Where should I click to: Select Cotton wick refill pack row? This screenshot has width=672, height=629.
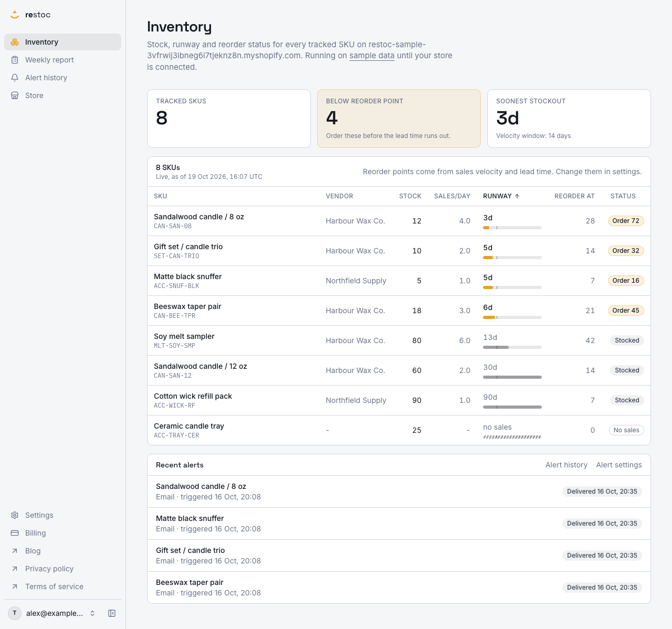[x=399, y=400]
